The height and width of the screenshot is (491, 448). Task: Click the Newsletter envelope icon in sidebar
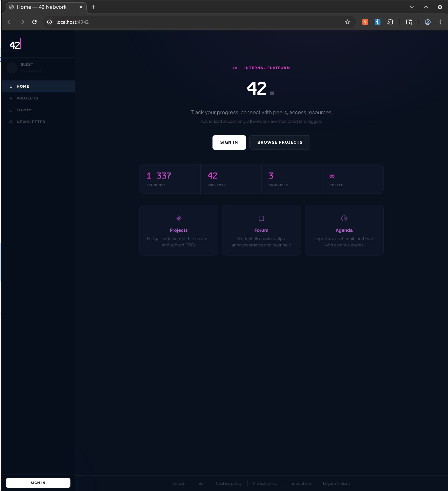pyautogui.click(x=11, y=122)
